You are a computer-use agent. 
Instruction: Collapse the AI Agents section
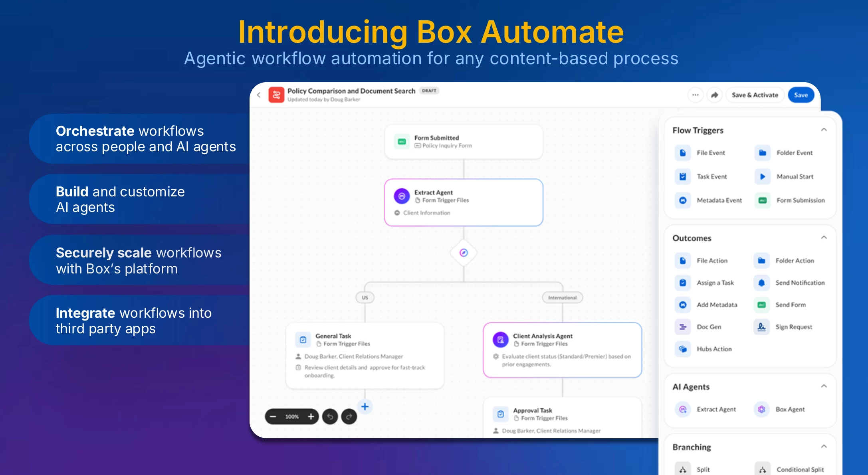click(824, 386)
